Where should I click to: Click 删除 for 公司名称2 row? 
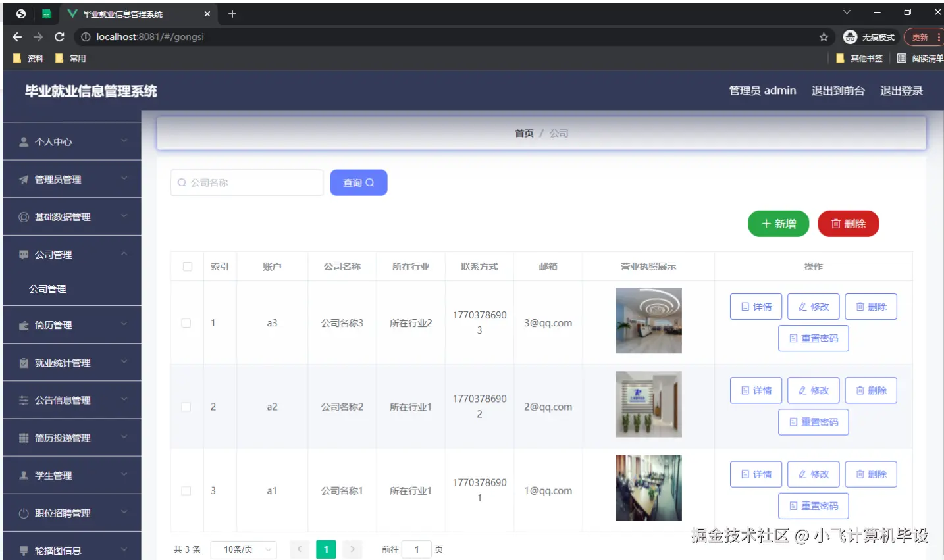coord(871,390)
